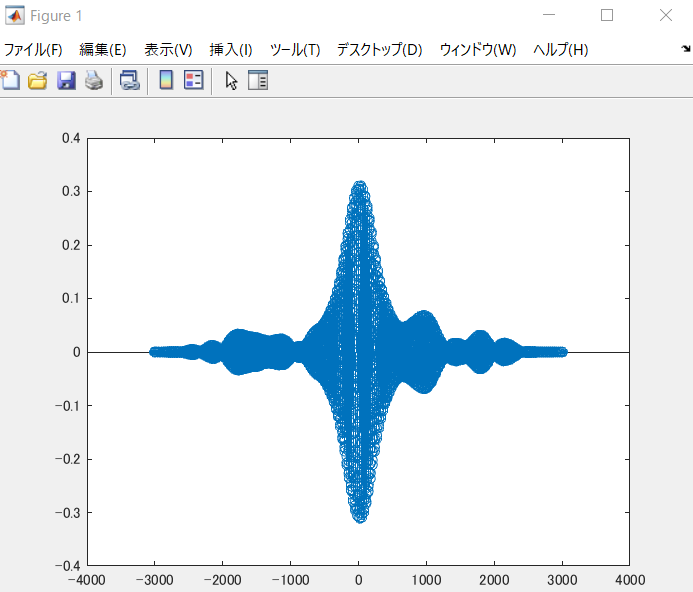Click the x-axis tick label 4000

pos(630,580)
